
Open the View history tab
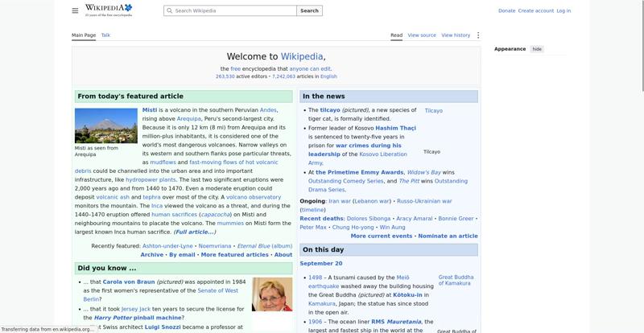(456, 35)
